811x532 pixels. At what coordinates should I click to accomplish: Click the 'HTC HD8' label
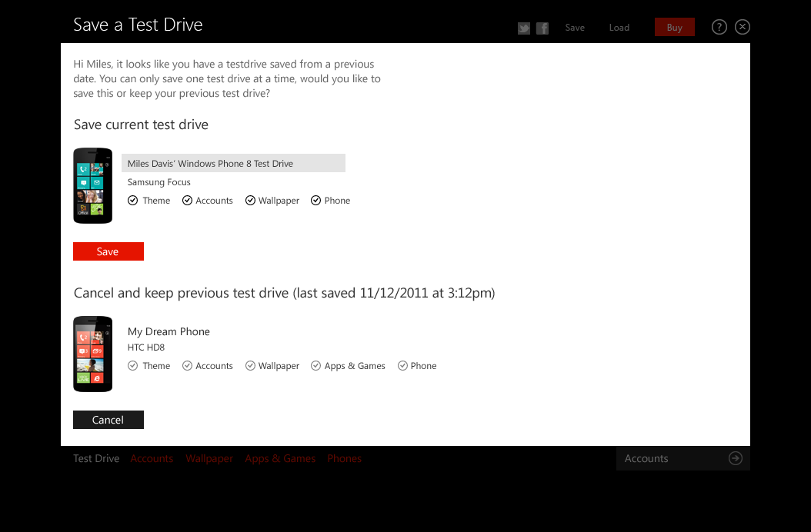click(x=146, y=347)
